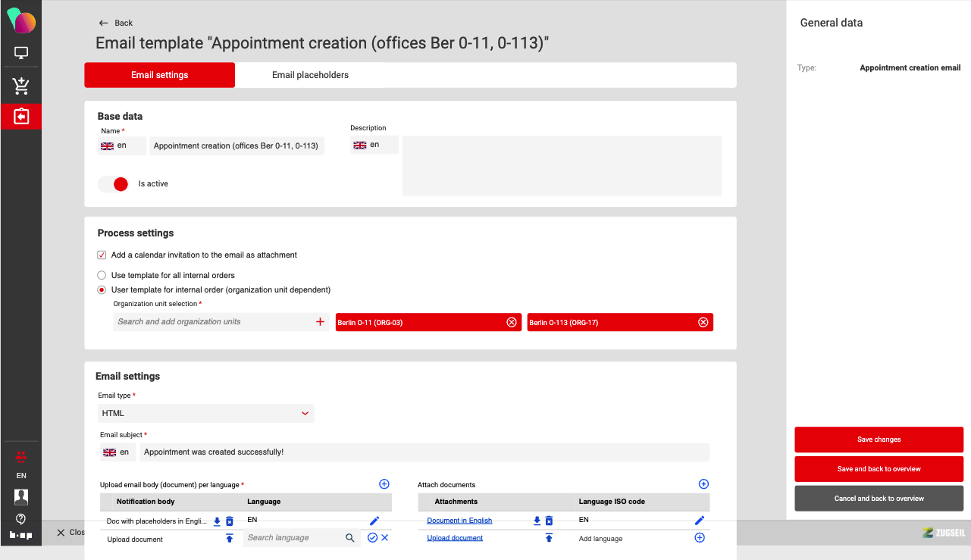Select the Email settings tab
Viewport: 971px width, 560px height.
click(159, 75)
